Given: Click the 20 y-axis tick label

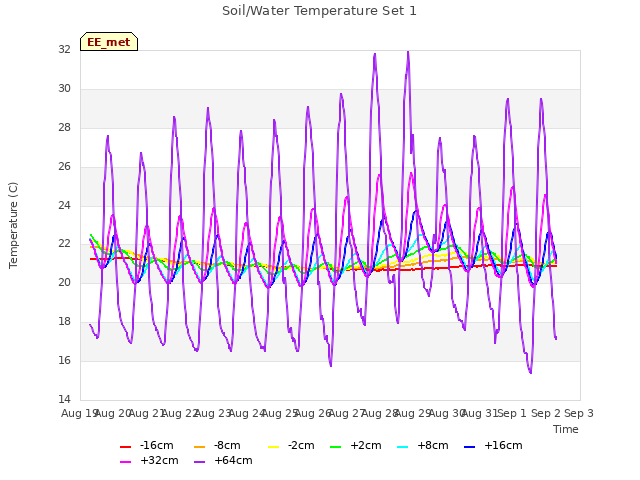Looking at the screenshot, I should coord(64,282).
